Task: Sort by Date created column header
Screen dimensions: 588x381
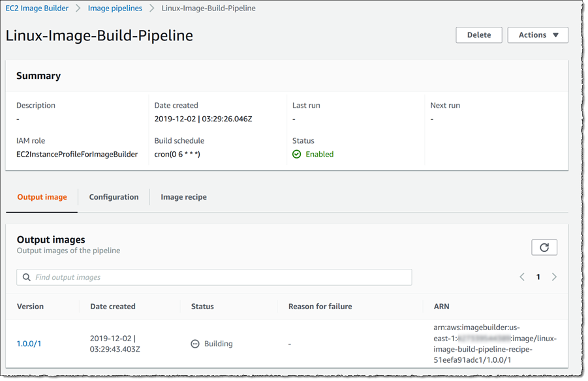Action: pyautogui.click(x=112, y=307)
